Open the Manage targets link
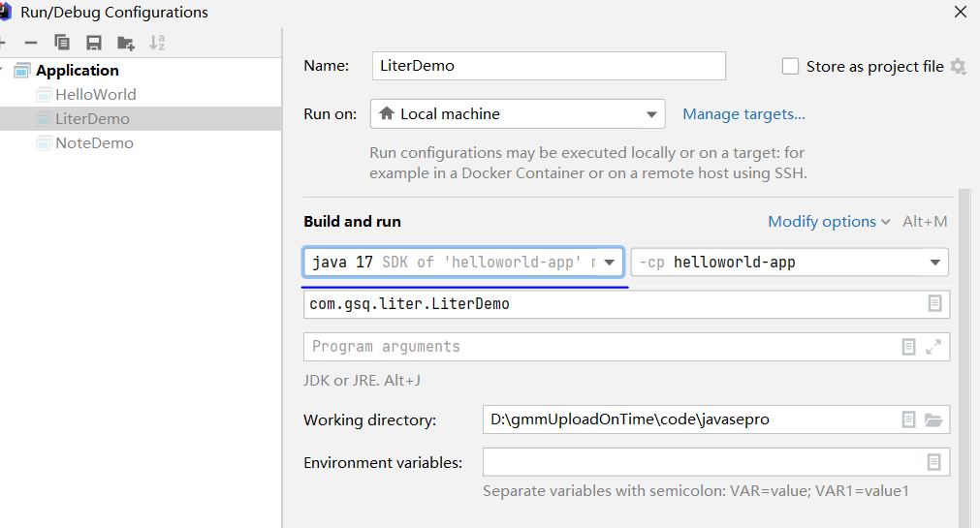The image size is (980, 528). (x=743, y=114)
